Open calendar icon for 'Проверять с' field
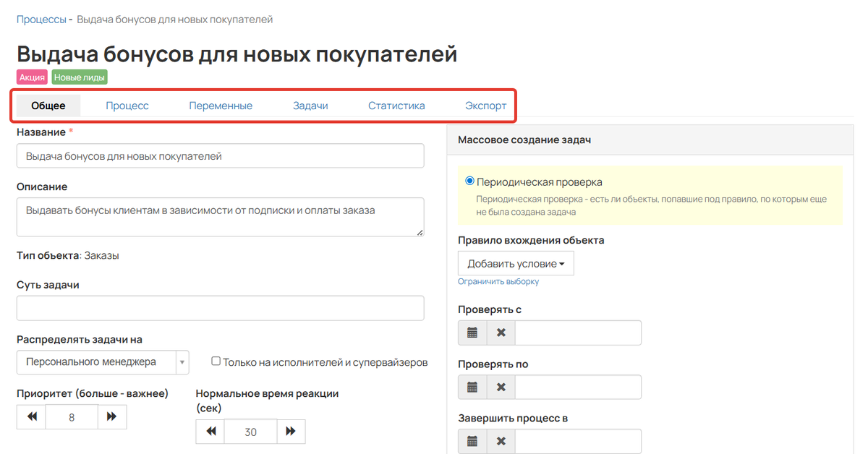The image size is (868, 454). click(x=472, y=333)
